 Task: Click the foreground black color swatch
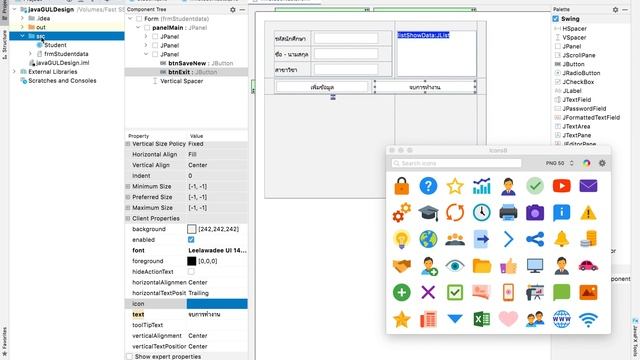click(x=191, y=261)
